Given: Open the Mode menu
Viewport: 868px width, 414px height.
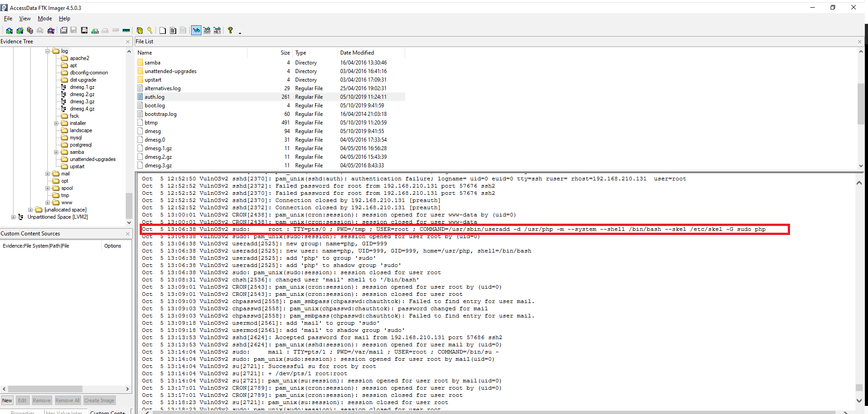Looking at the screenshot, I should (x=45, y=18).
